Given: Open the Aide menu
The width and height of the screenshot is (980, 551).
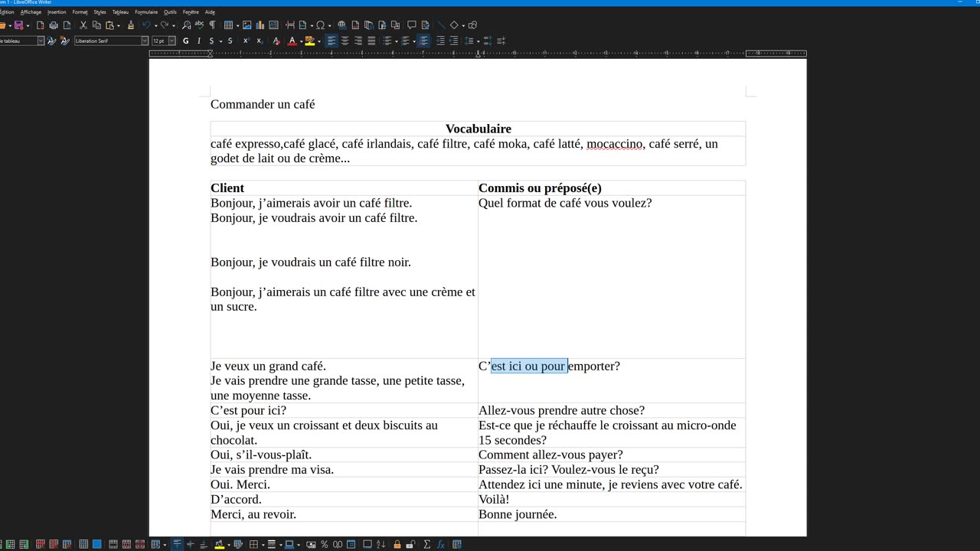Looking at the screenshot, I should click(210, 12).
